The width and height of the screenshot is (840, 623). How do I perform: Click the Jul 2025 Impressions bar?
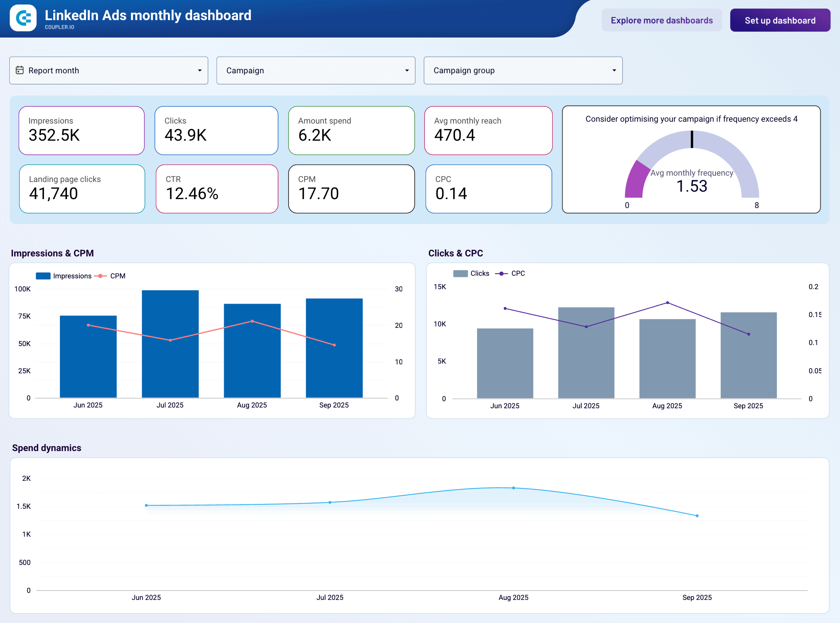(x=170, y=343)
